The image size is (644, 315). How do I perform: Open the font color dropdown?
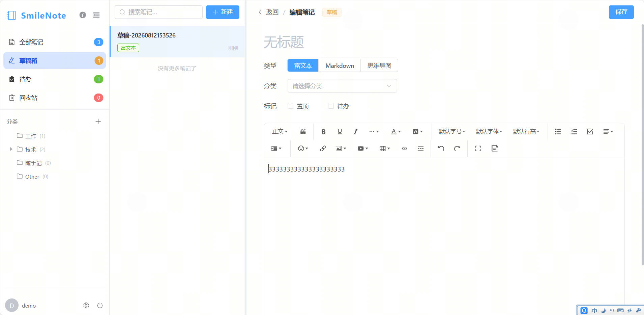click(396, 132)
